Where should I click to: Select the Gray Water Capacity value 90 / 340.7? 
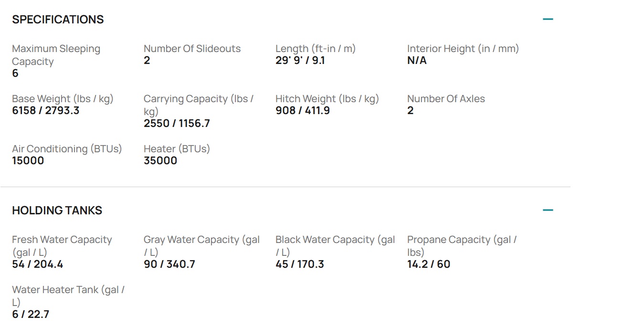click(169, 264)
